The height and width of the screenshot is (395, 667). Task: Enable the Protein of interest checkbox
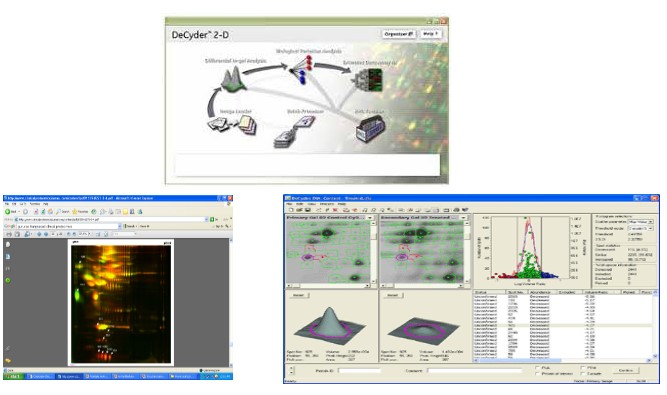(x=538, y=374)
